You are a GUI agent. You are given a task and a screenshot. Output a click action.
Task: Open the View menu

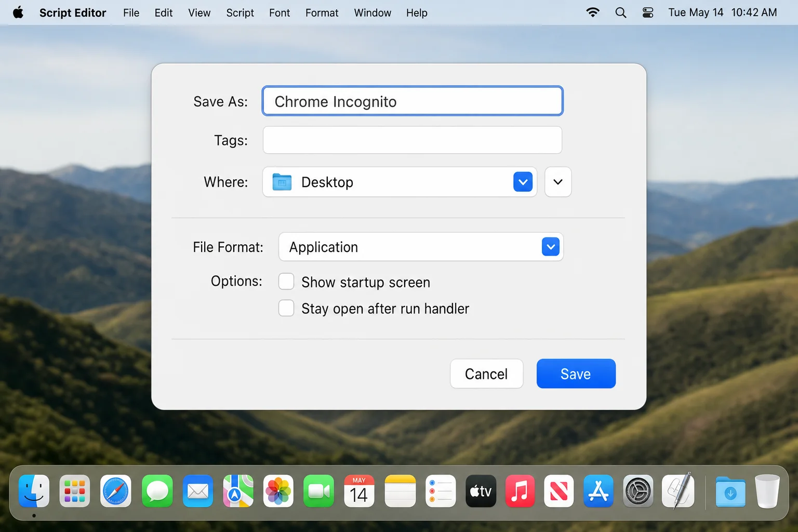pos(199,12)
